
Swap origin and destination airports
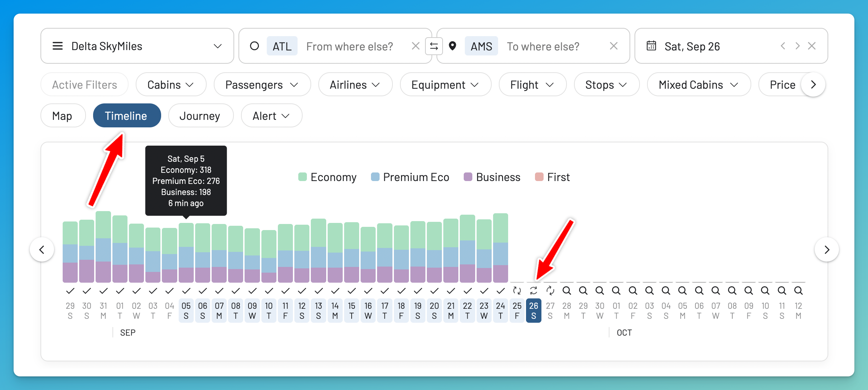point(434,46)
